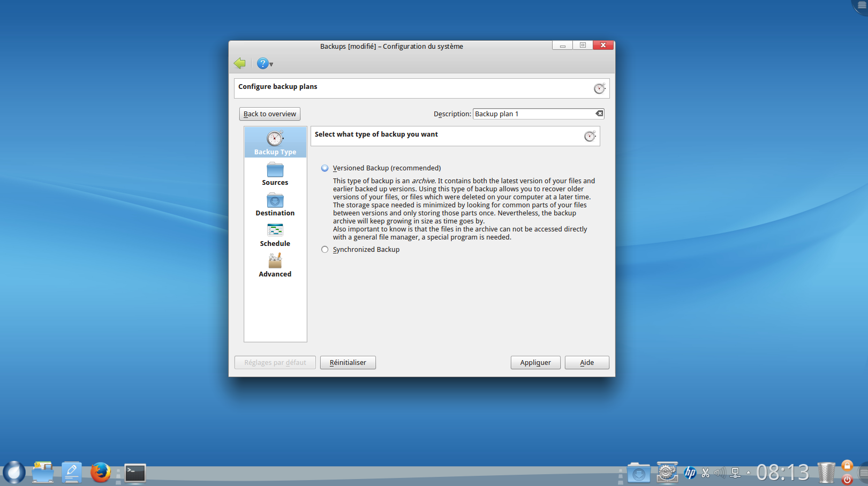Choose the Synchronized Backup radio option
868x486 pixels.
325,250
